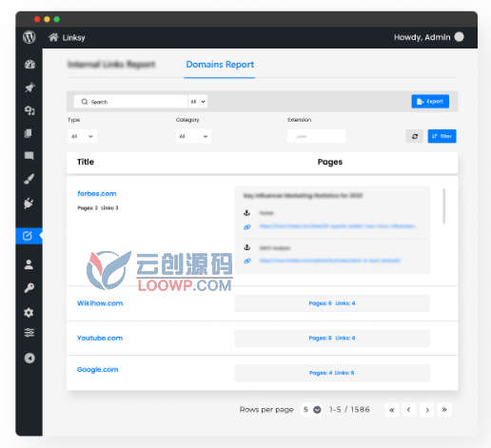
Task: Click the scrollbar in forbes.com pages panel
Action: (444, 206)
